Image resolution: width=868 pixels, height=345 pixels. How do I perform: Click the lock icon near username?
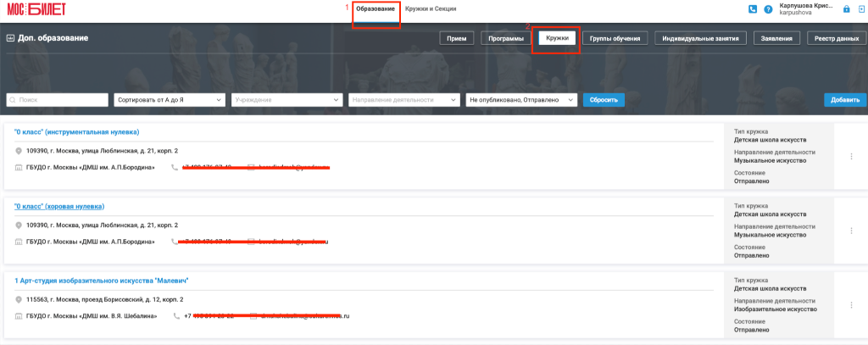(x=846, y=9)
